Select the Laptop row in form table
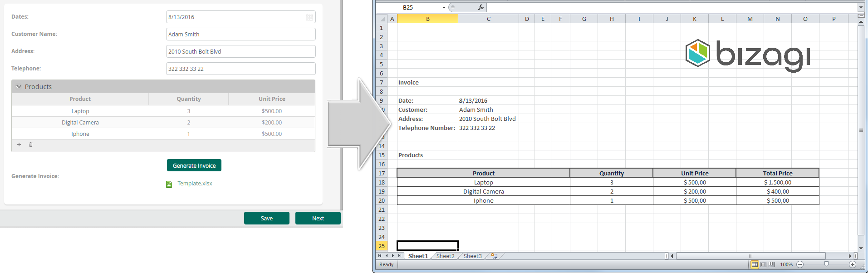The height and width of the screenshot is (274, 868). pos(163,111)
